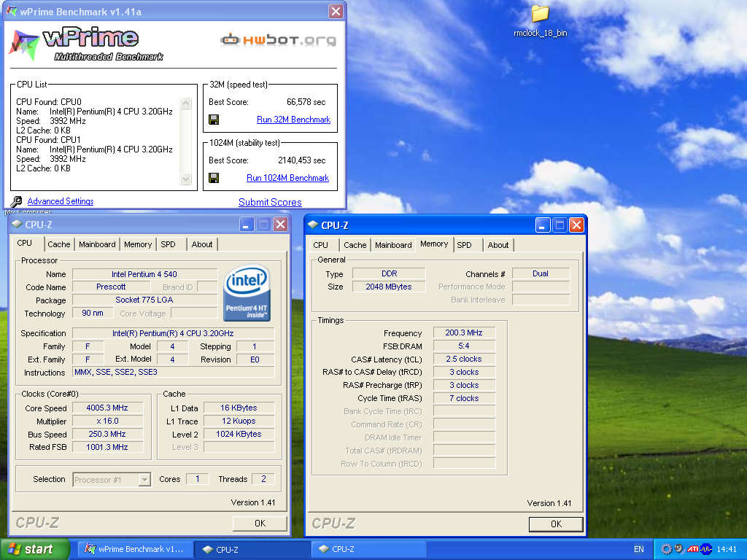This screenshot has height=560, width=747.
Task: Click the gear tray icon in system tray
Action: pyautogui.click(x=666, y=549)
